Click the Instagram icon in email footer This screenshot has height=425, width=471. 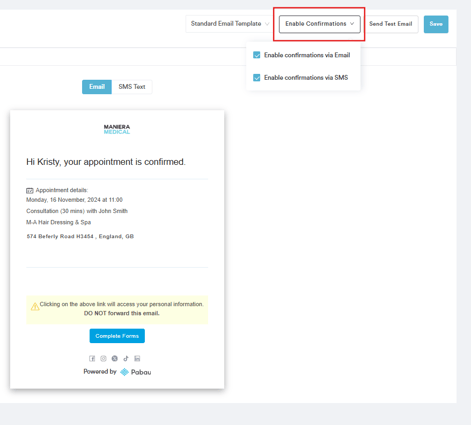tap(103, 358)
